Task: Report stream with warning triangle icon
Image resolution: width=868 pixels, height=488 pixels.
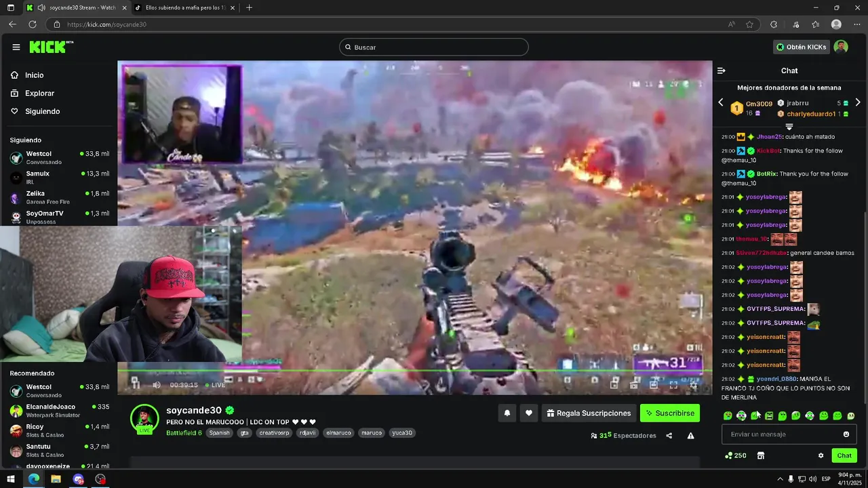Action: pos(690,436)
